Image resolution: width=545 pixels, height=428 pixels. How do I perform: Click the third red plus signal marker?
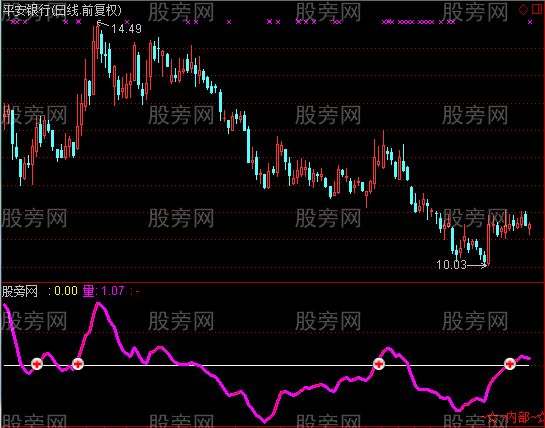[x=379, y=364]
